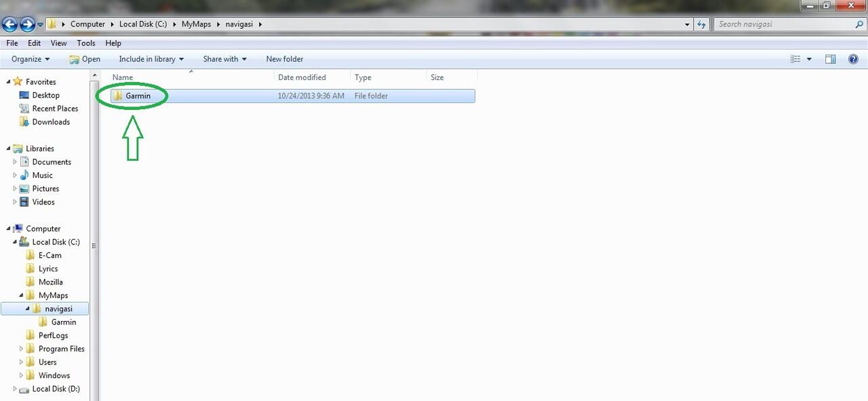Viewport: 868px width, 401px height.
Task: Open the Pictures library
Action: [x=45, y=189]
